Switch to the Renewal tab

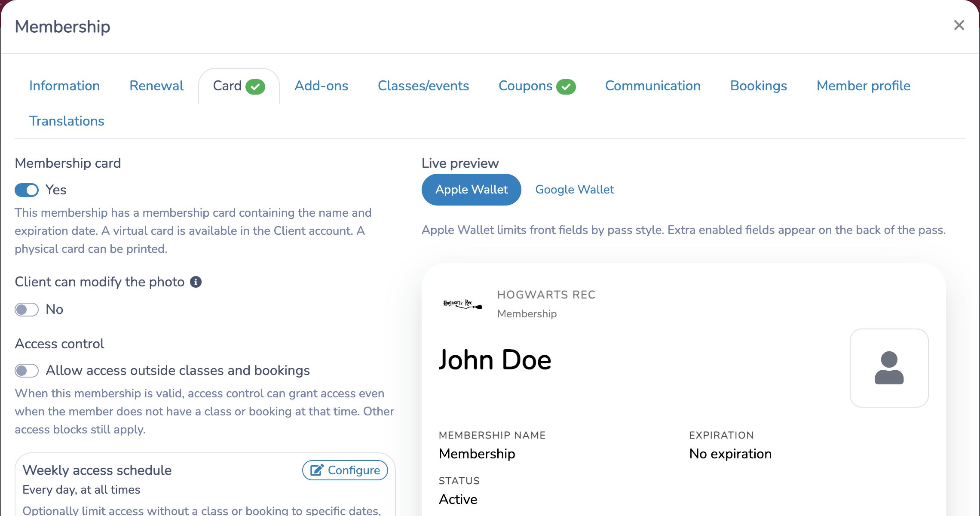coord(156,86)
